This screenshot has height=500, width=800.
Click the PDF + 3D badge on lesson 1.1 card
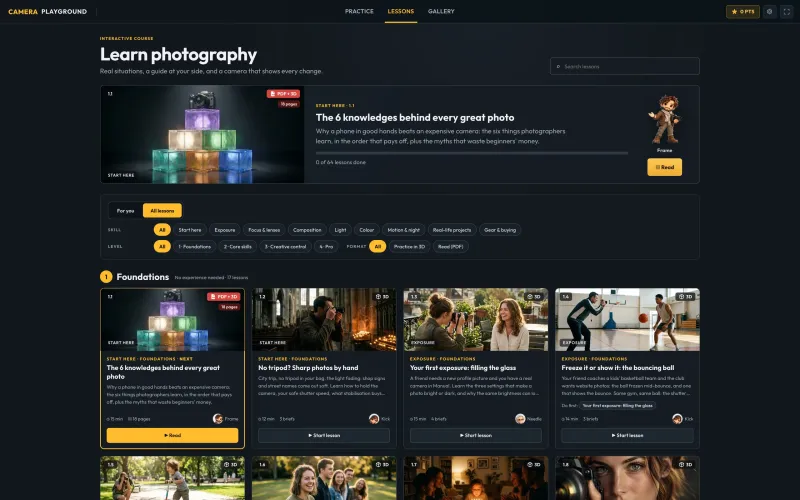point(223,296)
